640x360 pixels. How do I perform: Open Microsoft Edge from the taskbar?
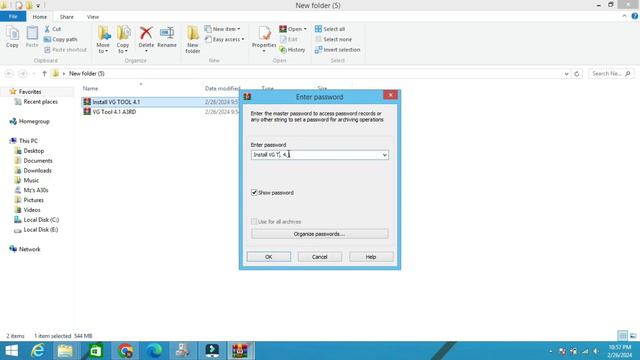154,351
